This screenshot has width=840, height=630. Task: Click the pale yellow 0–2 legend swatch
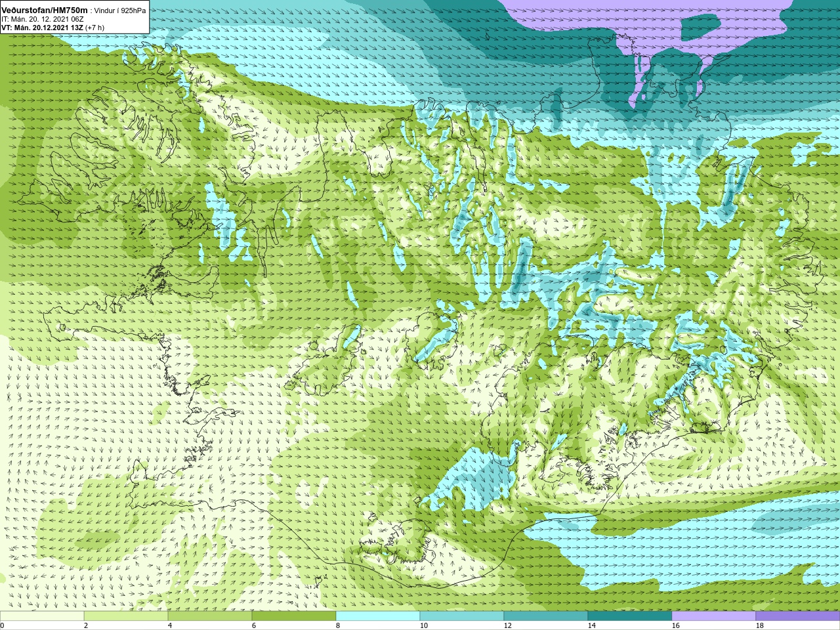point(42,616)
